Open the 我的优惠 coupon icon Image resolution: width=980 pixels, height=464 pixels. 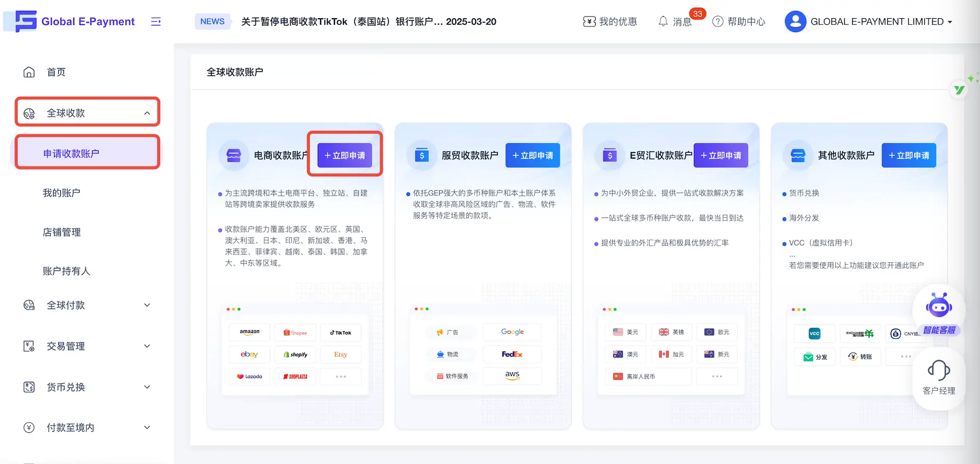[x=589, y=21]
